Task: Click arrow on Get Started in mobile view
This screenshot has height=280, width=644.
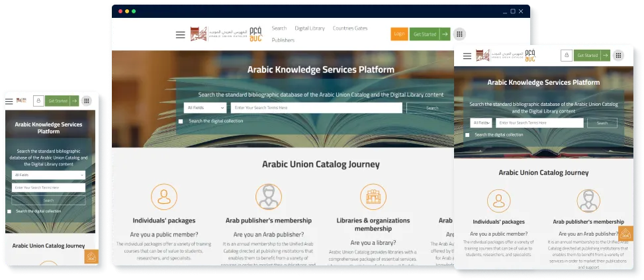Action: click(x=74, y=101)
